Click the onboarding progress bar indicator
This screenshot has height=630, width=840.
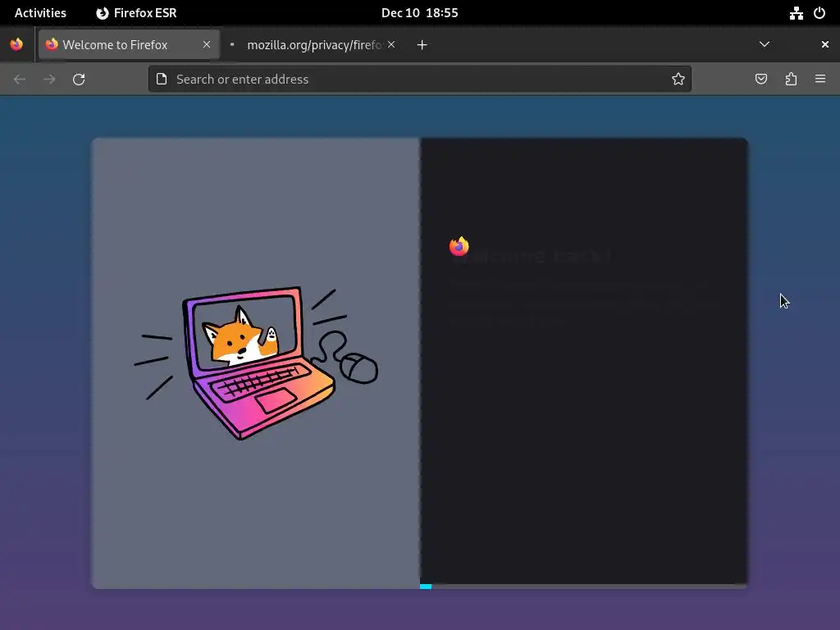point(426,587)
